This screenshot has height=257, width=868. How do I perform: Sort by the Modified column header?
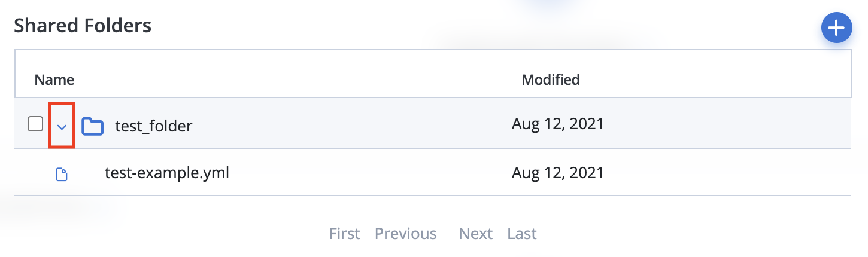coord(551,79)
